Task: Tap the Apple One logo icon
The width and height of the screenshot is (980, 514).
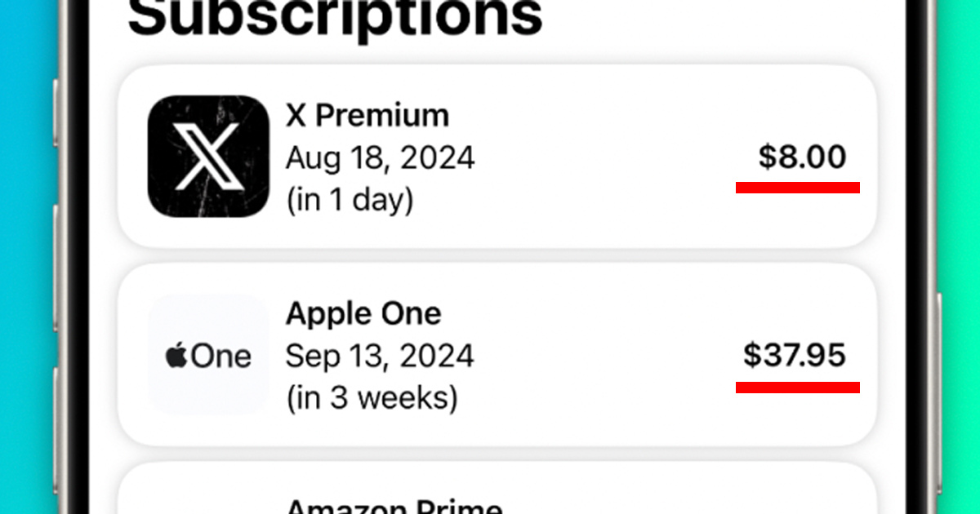Action: point(208,356)
